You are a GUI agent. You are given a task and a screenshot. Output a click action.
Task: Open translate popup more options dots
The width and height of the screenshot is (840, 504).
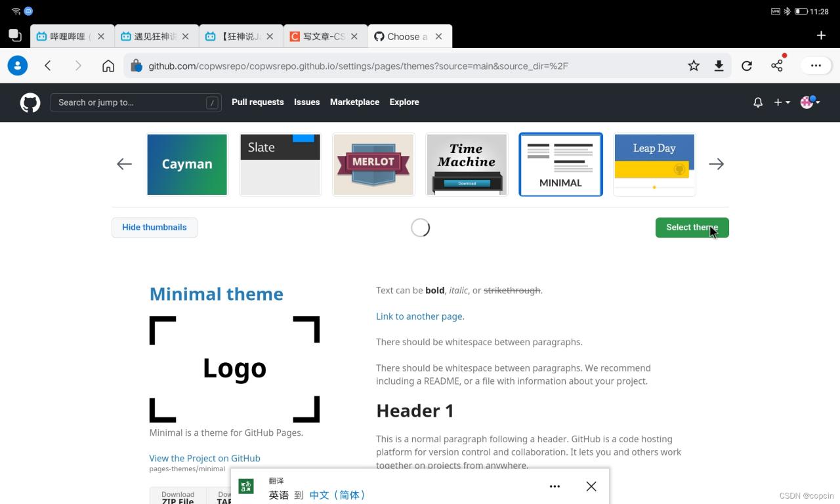(x=555, y=486)
